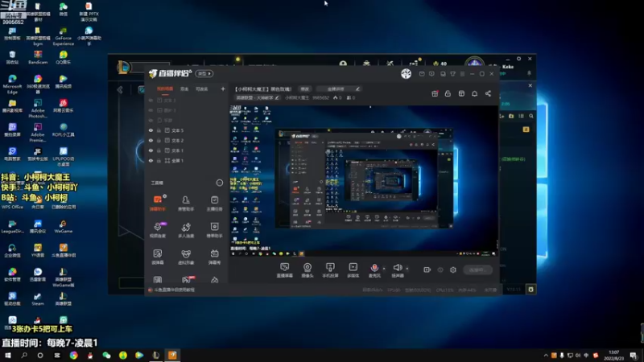Click the share icon
Viewport: 644px width, 362px height.
tap(488, 93)
